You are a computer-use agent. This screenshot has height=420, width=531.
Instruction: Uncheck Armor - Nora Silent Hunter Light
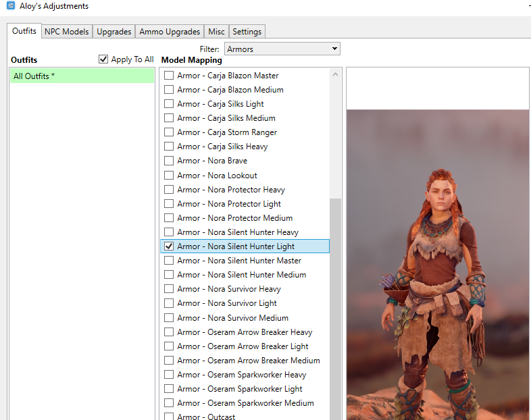169,246
